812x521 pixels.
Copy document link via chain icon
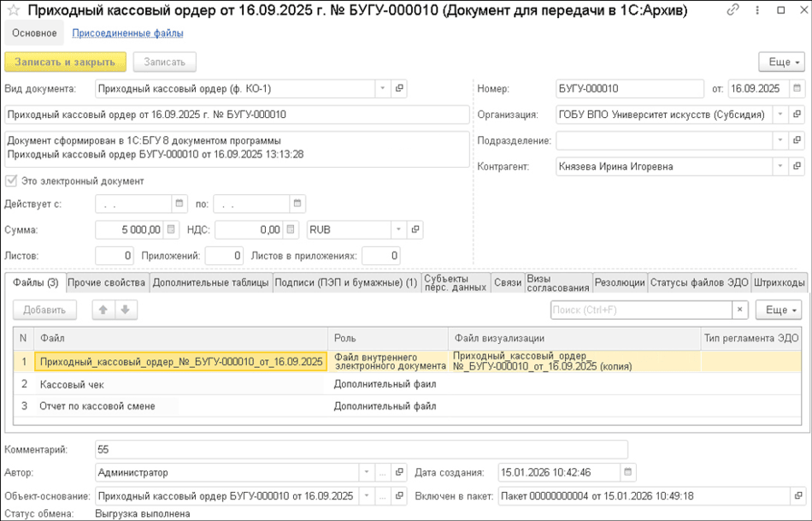pyautogui.click(x=733, y=10)
